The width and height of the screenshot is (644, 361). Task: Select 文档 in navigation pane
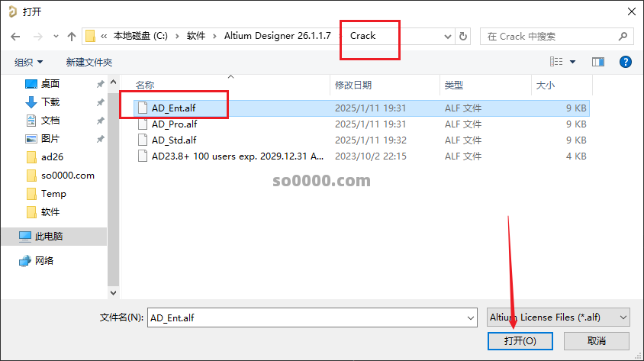(x=50, y=121)
